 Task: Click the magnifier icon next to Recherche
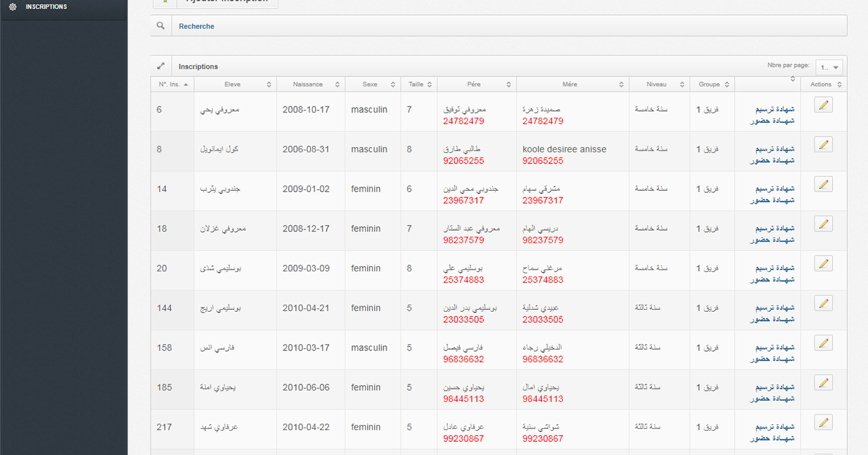pyautogui.click(x=161, y=26)
